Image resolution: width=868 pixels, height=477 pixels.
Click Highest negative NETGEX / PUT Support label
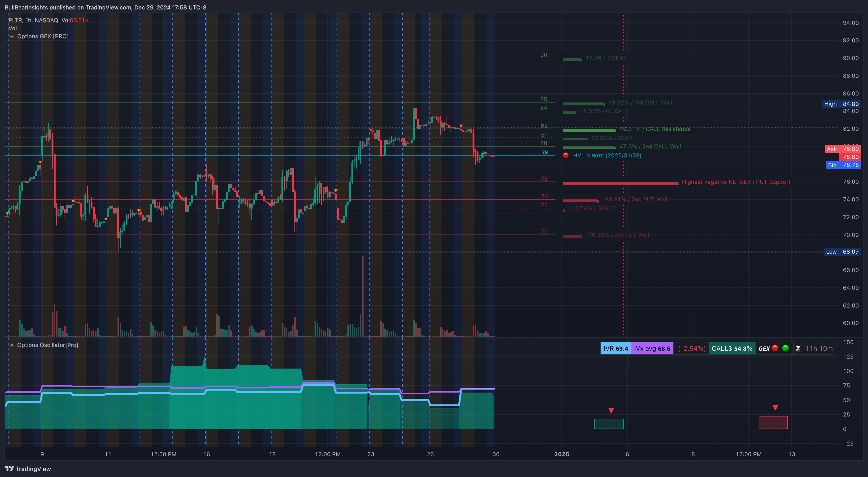pyautogui.click(x=736, y=182)
